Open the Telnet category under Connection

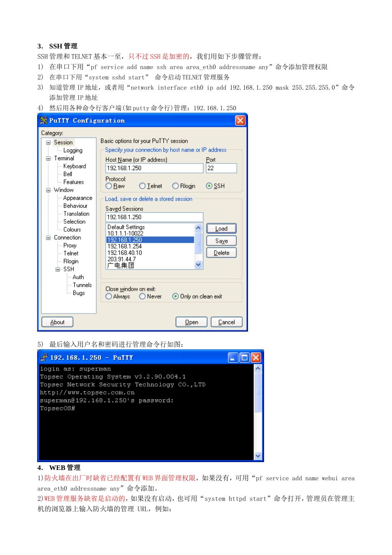tap(71, 253)
